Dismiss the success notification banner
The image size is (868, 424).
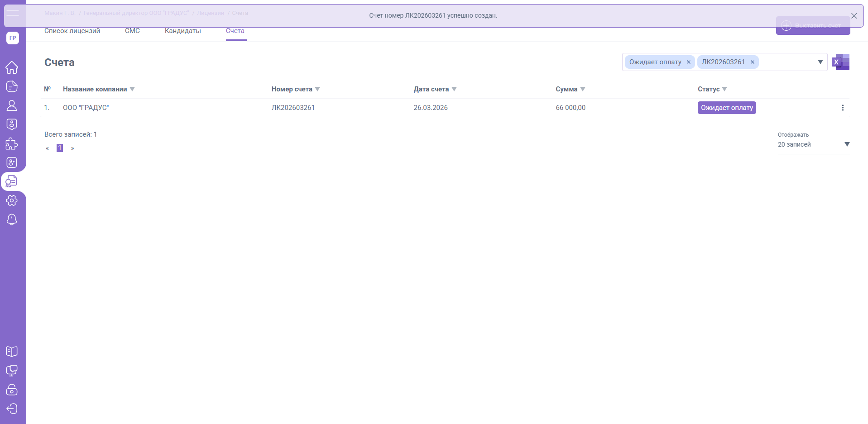click(854, 16)
